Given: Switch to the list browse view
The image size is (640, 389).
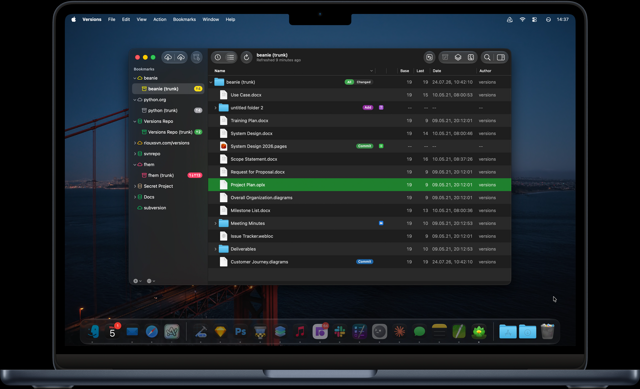Looking at the screenshot, I should click(x=231, y=58).
